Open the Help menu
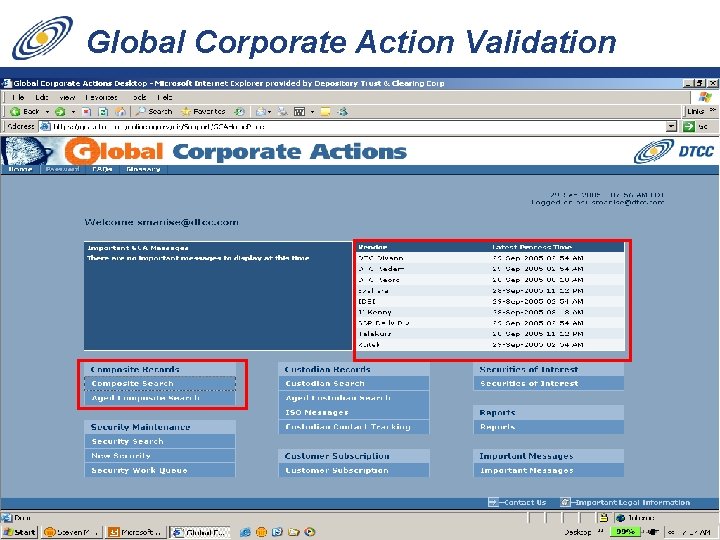The height and width of the screenshot is (540, 720). pyautogui.click(x=164, y=97)
